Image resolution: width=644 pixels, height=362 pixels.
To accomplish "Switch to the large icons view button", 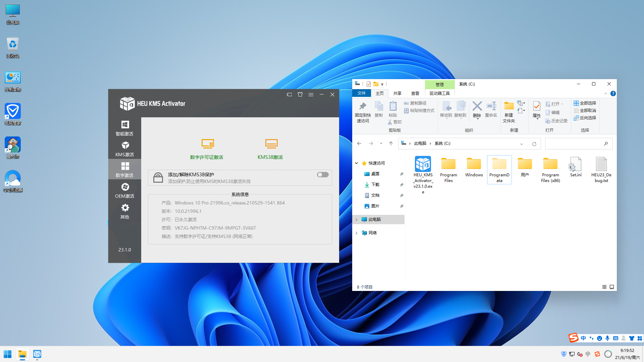I will tap(612, 287).
